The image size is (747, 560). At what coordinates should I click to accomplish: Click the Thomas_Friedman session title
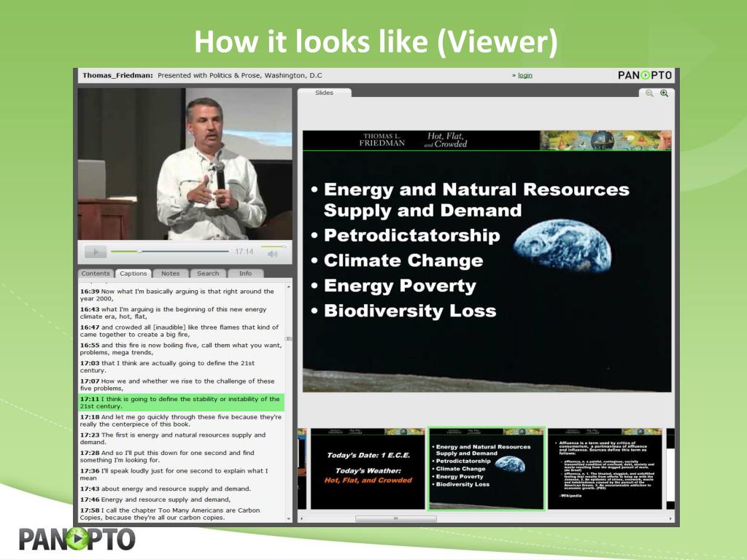[x=117, y=75]
